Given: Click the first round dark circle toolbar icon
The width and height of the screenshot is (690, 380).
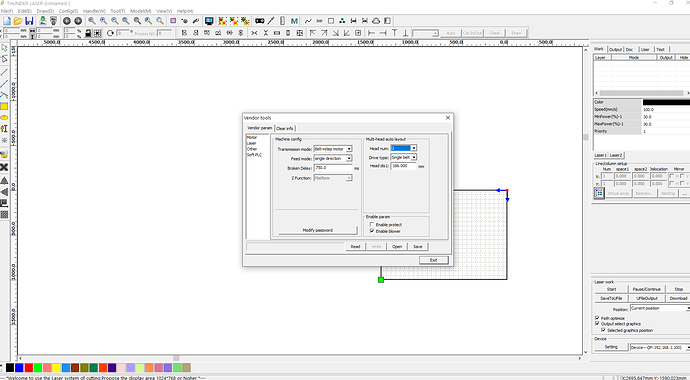Looking at the screenshot, I should (67, 21).
